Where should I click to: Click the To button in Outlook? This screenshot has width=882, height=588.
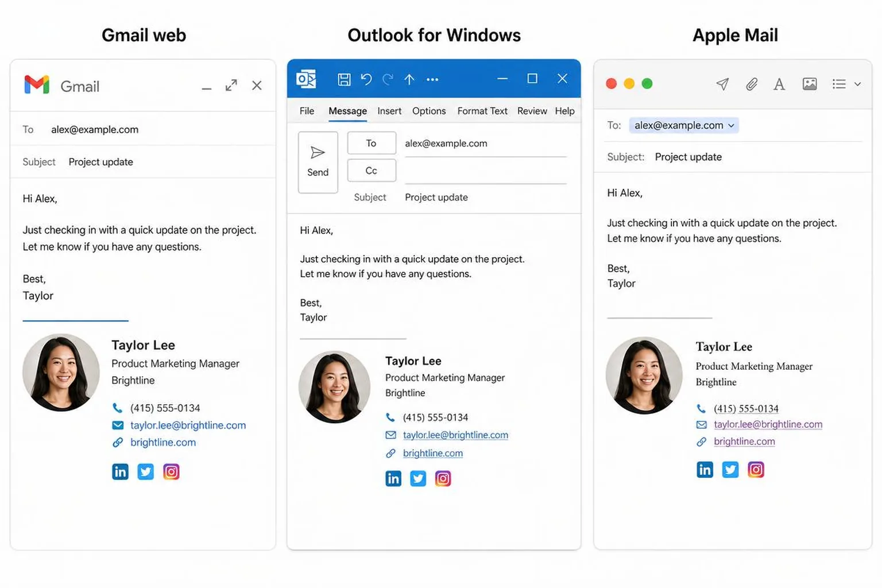coord(372,143)
